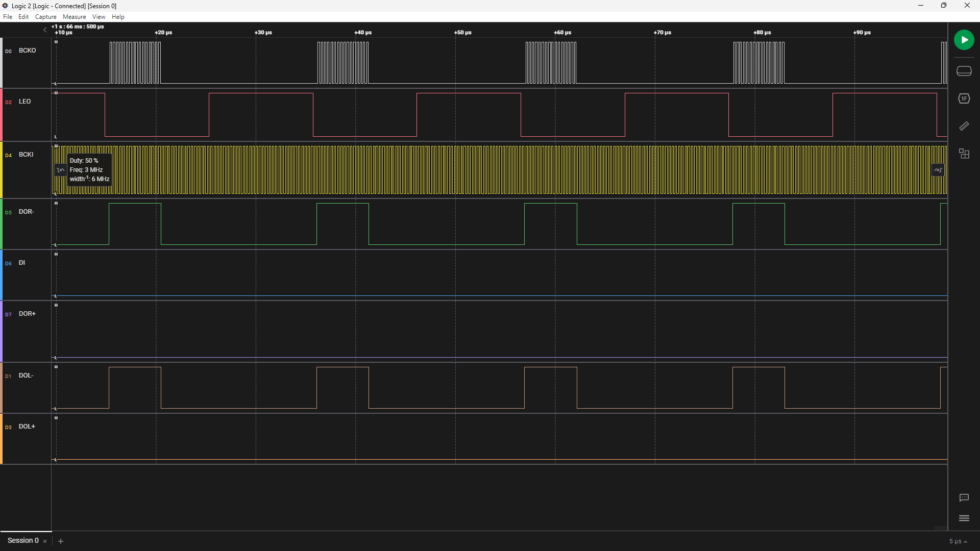The image size is (980, 551).
Task: Open the Edit menu
Action: [23, 17]
